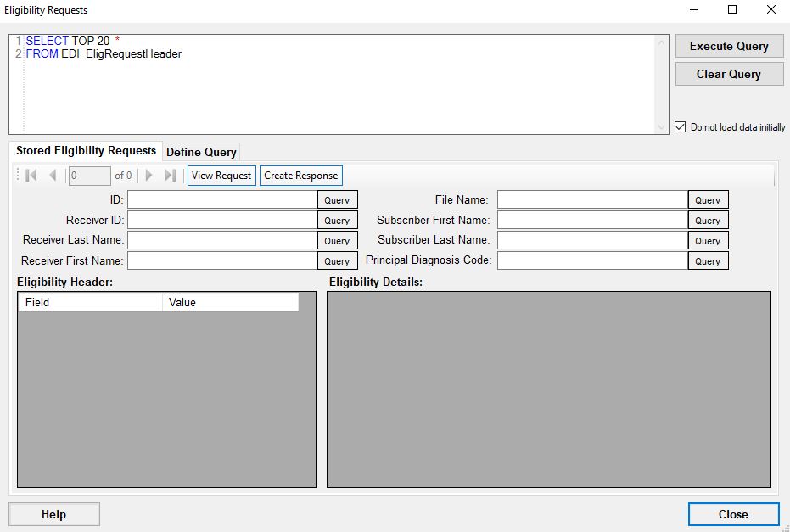
Task: Click the File Name input field
Action: [x=592, y=199]
